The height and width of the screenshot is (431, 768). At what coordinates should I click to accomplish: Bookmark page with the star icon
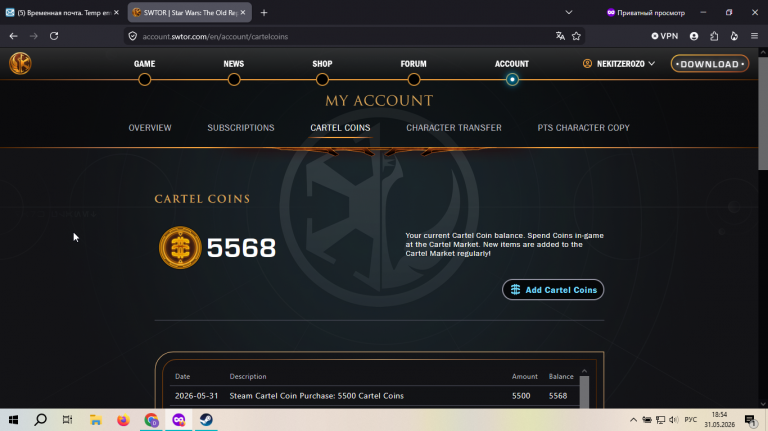576,36
